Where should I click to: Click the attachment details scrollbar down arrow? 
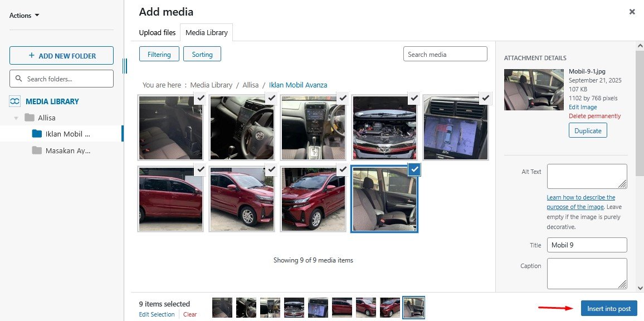[640, 288]
